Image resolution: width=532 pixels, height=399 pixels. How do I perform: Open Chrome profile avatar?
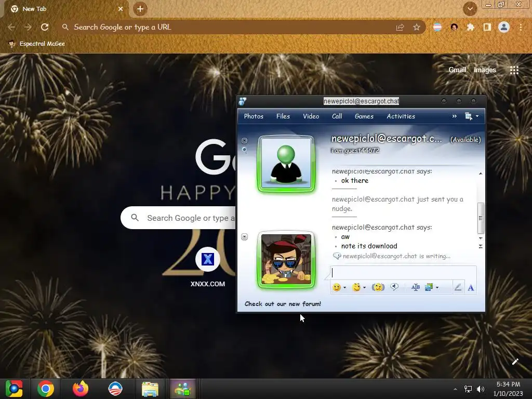click(x=504, y=27)
